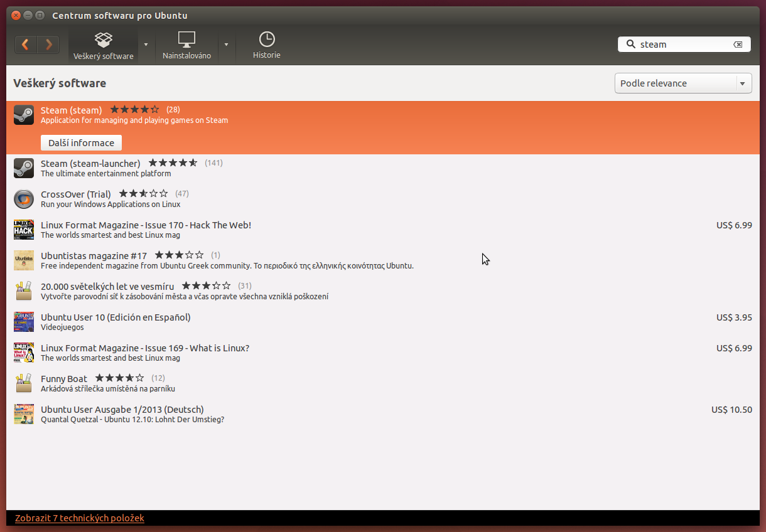This screenshot has height=532, width=766.
Task: Close the Centrum softwaru window
Action: [x=16, y=15]
